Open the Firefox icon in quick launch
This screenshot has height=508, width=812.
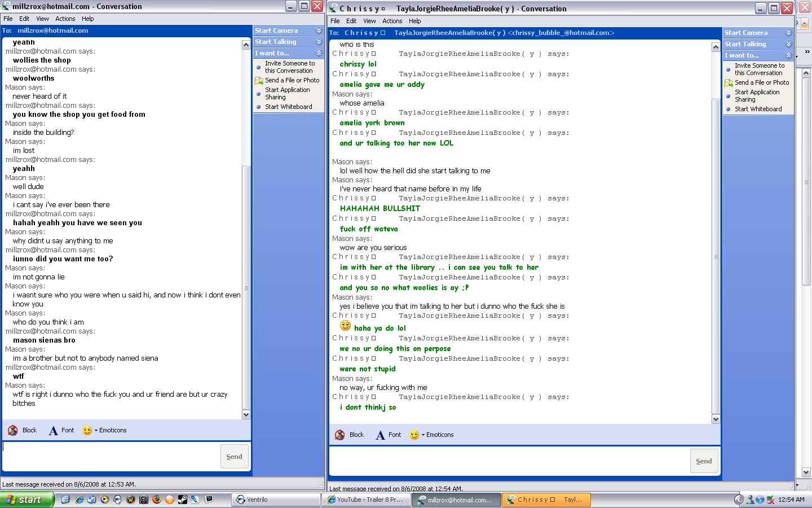pyautogui.click(x=157, y=500)
